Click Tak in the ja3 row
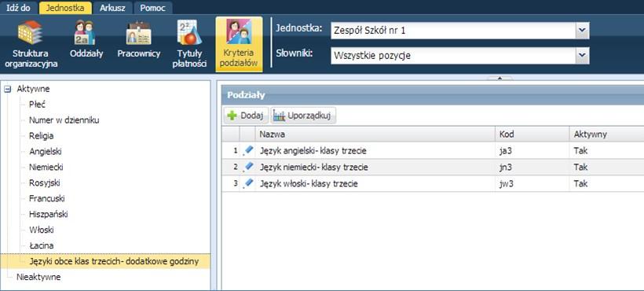 580,150
